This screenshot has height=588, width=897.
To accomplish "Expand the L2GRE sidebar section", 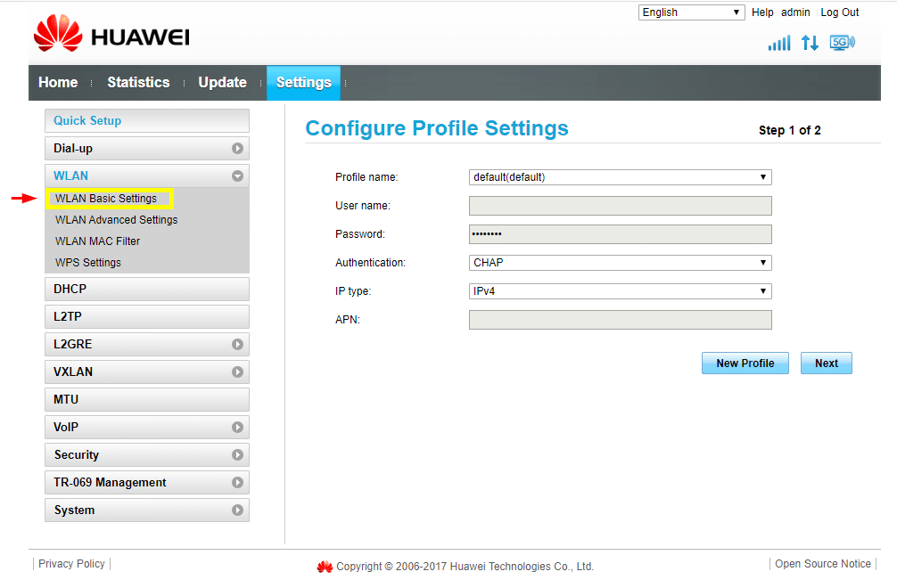I will (237, 345).
